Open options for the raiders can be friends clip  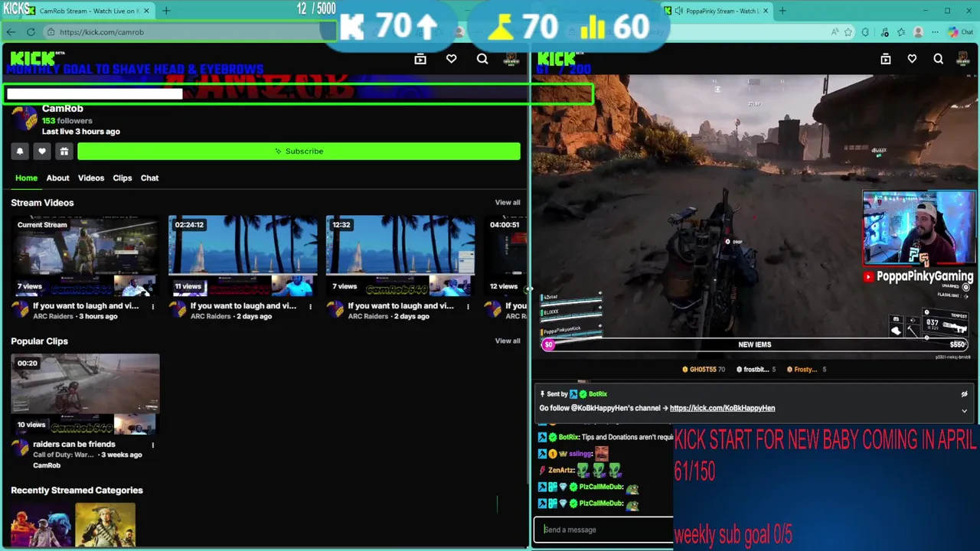[x=152, y=445]
